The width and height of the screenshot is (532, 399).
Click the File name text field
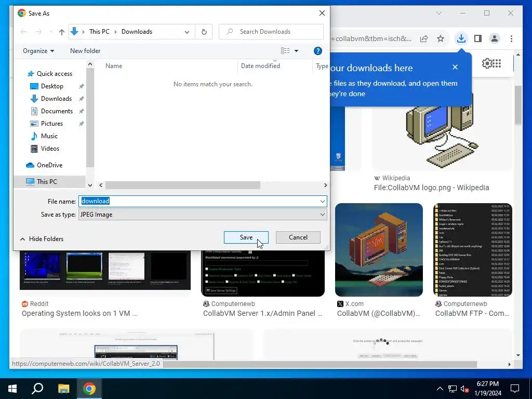[199, 201]
